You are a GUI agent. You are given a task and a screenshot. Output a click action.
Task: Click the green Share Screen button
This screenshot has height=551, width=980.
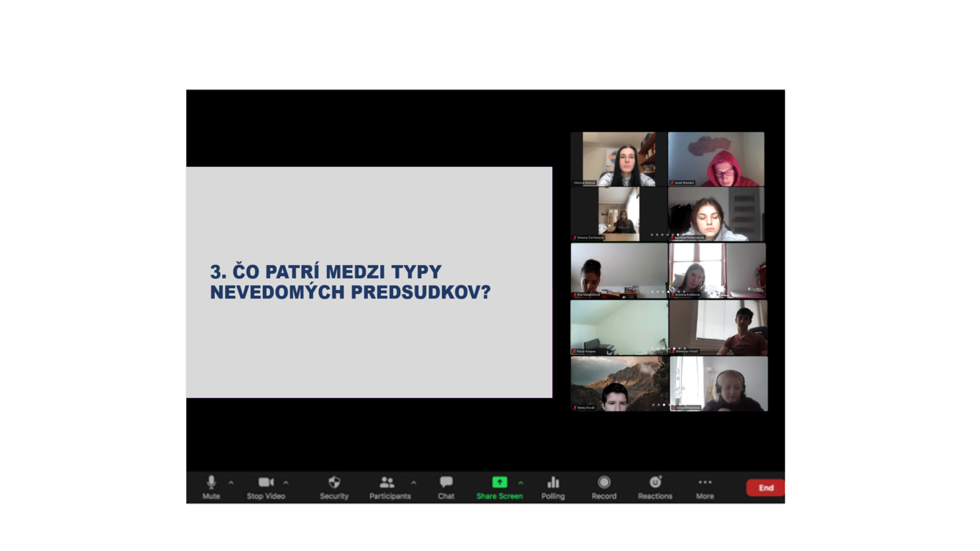(x=500, y=487)
